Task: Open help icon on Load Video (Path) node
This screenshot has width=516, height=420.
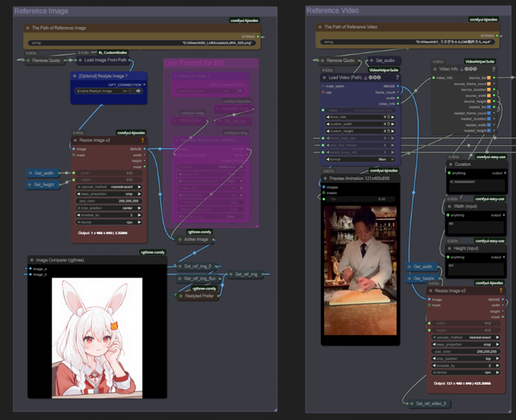Action: (x=397, y=77)
